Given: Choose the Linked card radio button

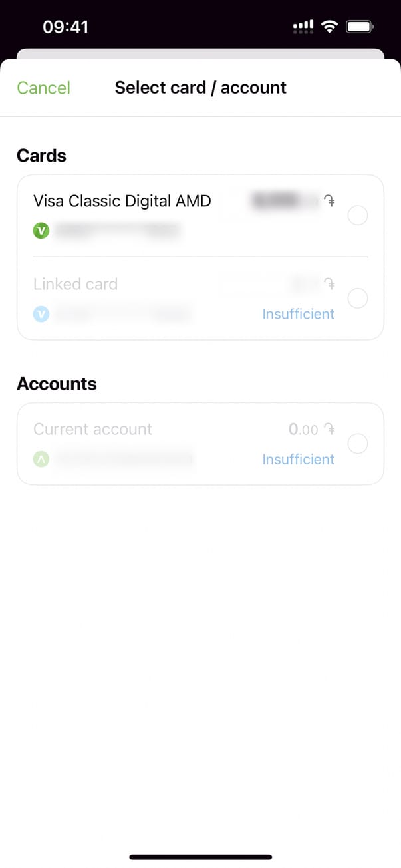Looking at the screenshot, I should point(358,299).
